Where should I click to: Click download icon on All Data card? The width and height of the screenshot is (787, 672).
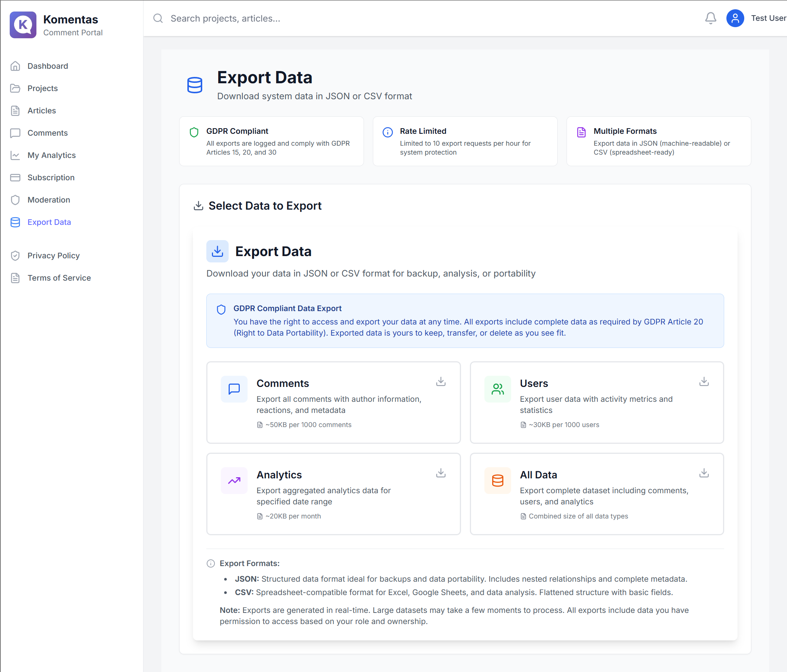(x=704, y=473)
